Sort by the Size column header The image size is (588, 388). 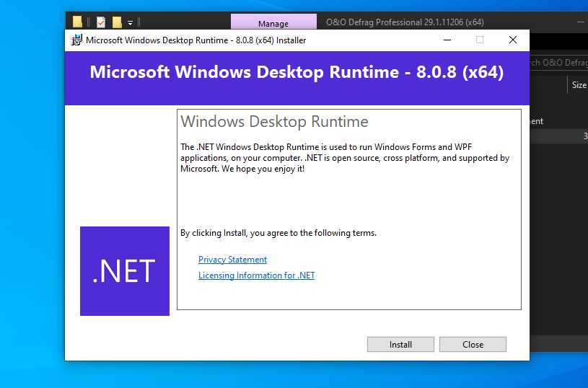(578, 85)
